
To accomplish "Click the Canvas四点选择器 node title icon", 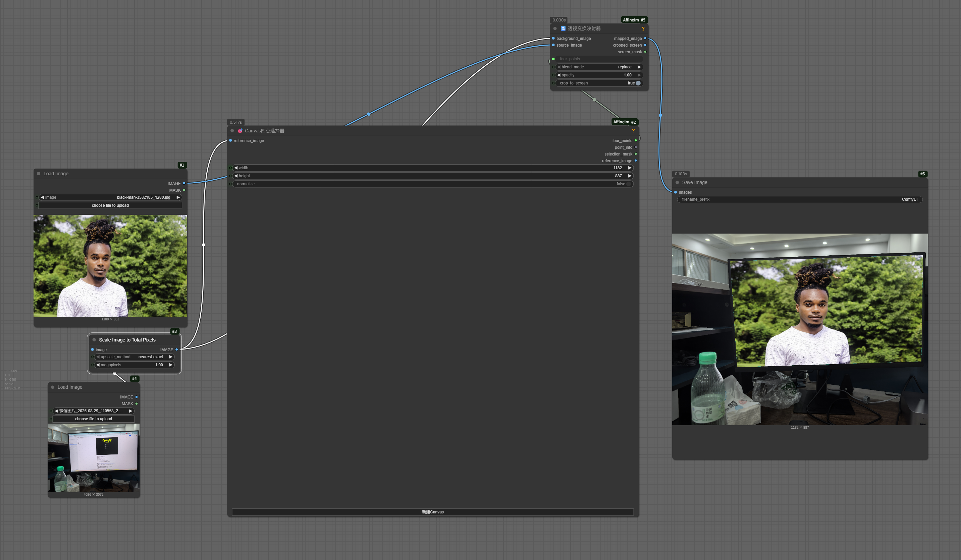I will 240,131.
